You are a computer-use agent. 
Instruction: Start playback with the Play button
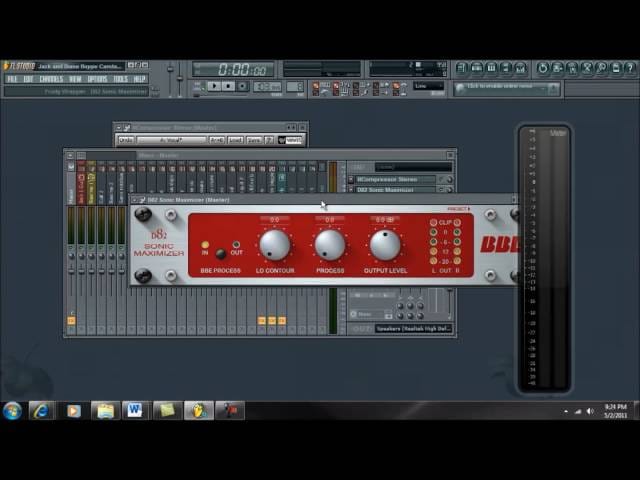(214, 86)
